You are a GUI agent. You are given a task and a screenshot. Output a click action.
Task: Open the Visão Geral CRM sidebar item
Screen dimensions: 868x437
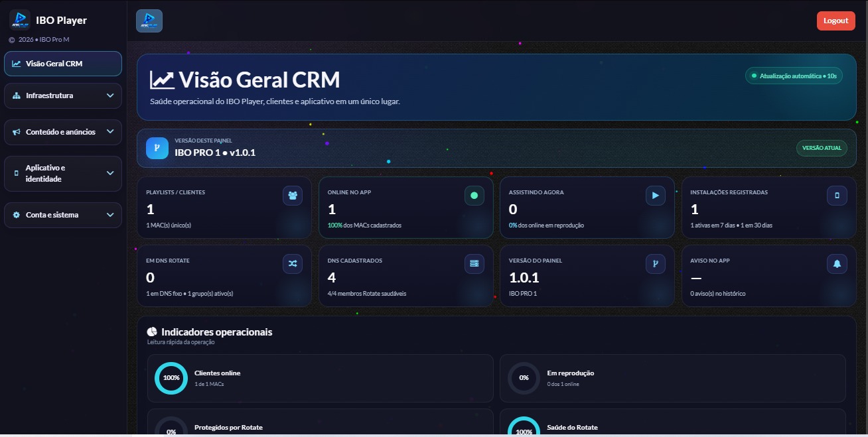tap(63, 64)
